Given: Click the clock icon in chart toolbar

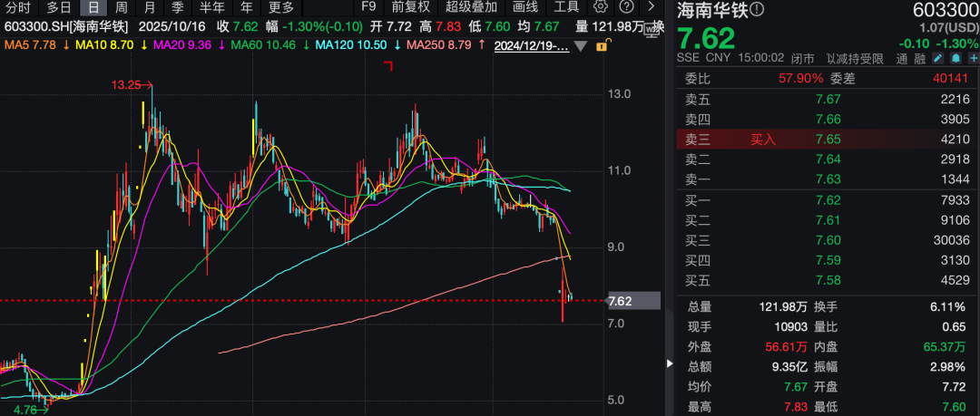Looking at the screenshot, I should (625, 6).
